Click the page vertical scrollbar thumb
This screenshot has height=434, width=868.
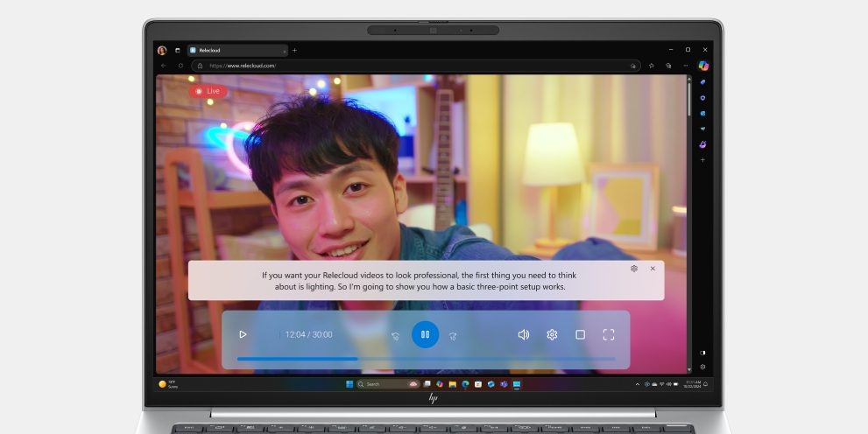(x=689, y=100)
